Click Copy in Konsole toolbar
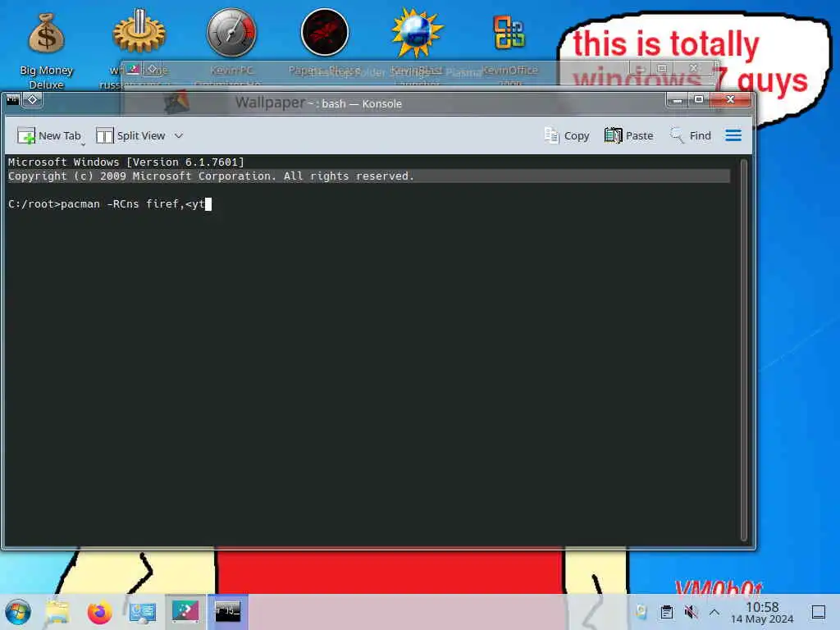Viewport: 840px width, 630px height. point(567,135)
